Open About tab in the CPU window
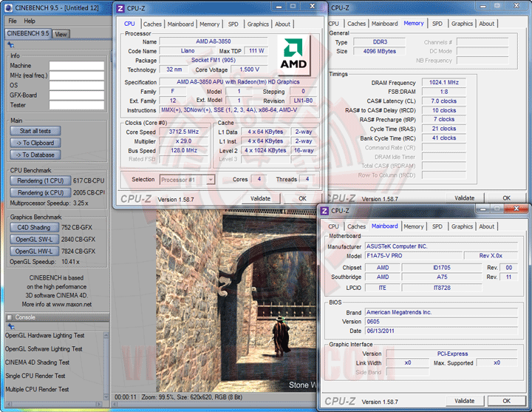 click(x=282, y=24)
